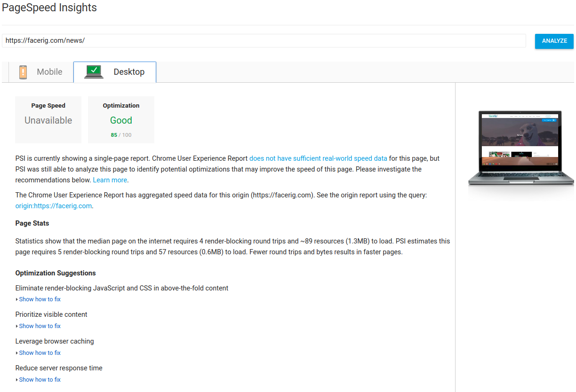
Task: Click the orange mobile phone warning icon
Action: coord(23,72)
